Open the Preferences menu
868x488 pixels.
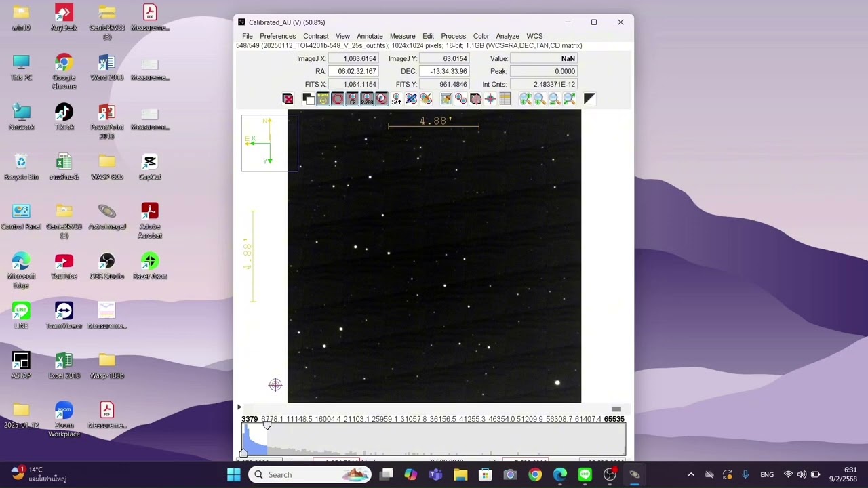pyautogui.click(x=277, y=36)
